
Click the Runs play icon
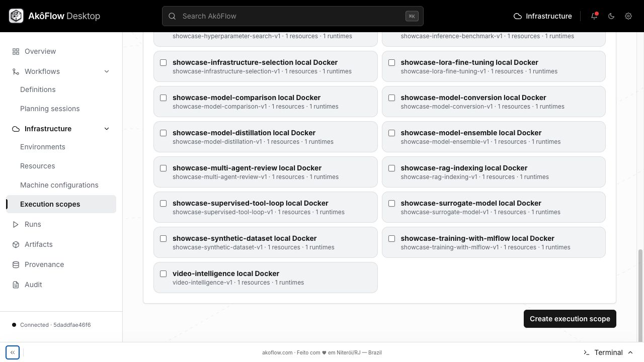point(16,224)
